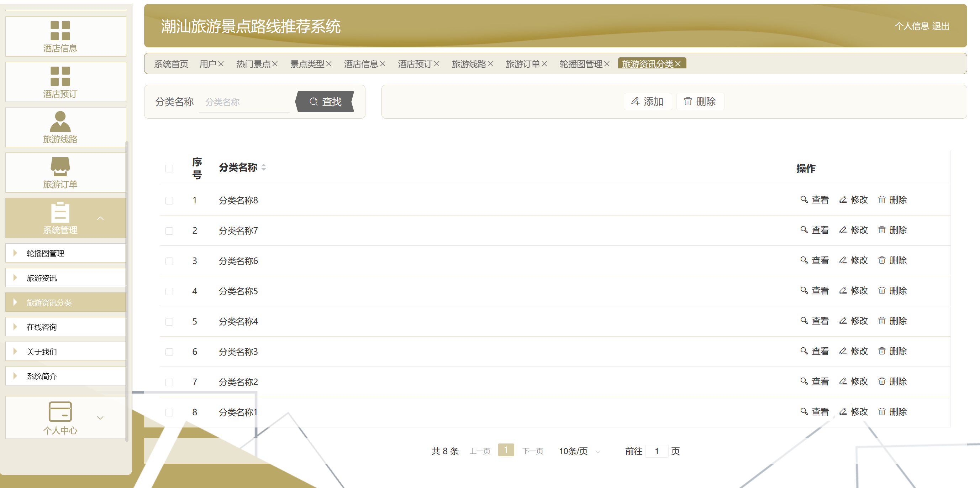This screenshot has height=488, width=980.
Task: Switch to the 系统首页 tab
Action: pyautogui.click(x=171, y=64)
